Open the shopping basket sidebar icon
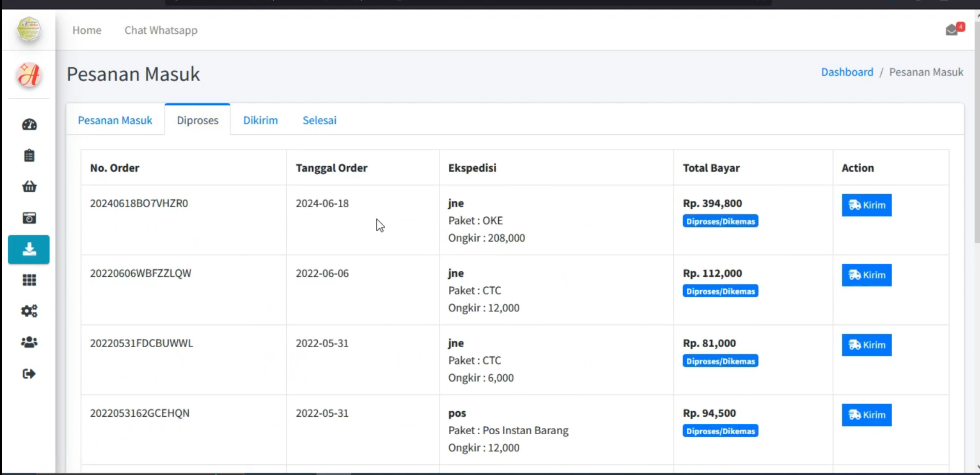The height and width of the screenshot is (475, 980). point(29,187)
